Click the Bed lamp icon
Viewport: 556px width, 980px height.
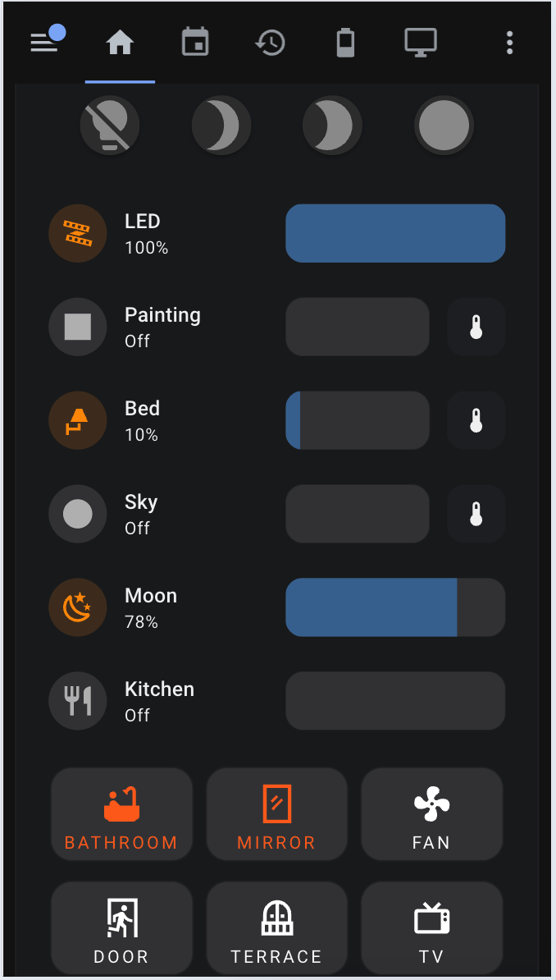tap(78, 420)
